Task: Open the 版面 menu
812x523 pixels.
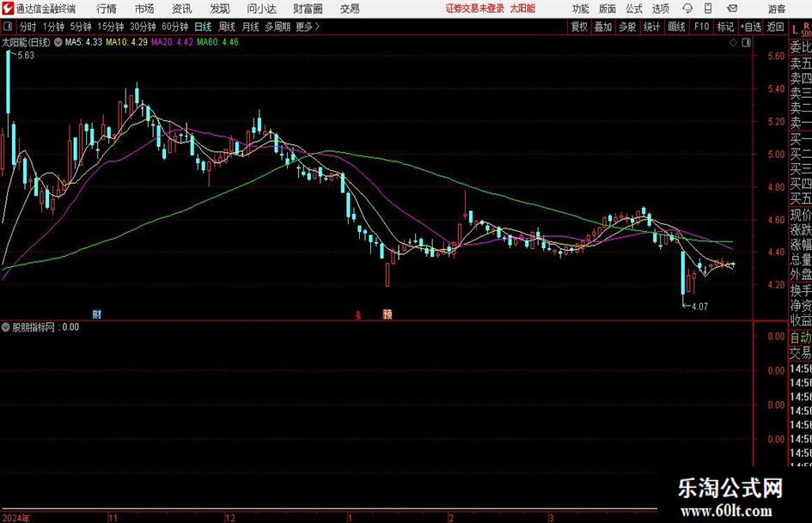Action: tap(607, 9)
